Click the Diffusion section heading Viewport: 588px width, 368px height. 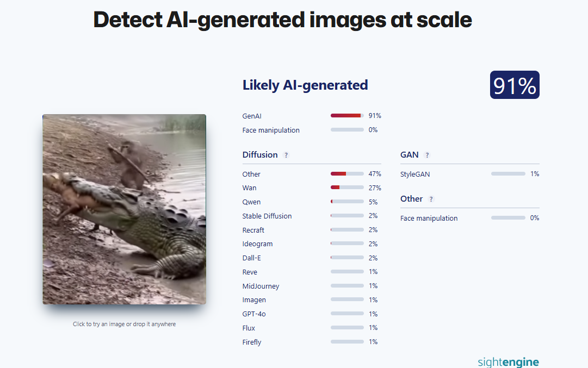260,155
